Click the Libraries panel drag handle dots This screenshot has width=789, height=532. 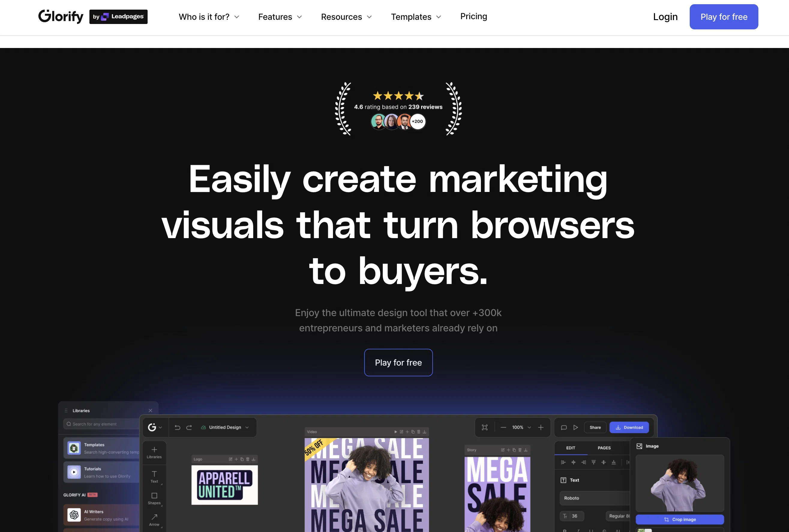coord(66,411)
